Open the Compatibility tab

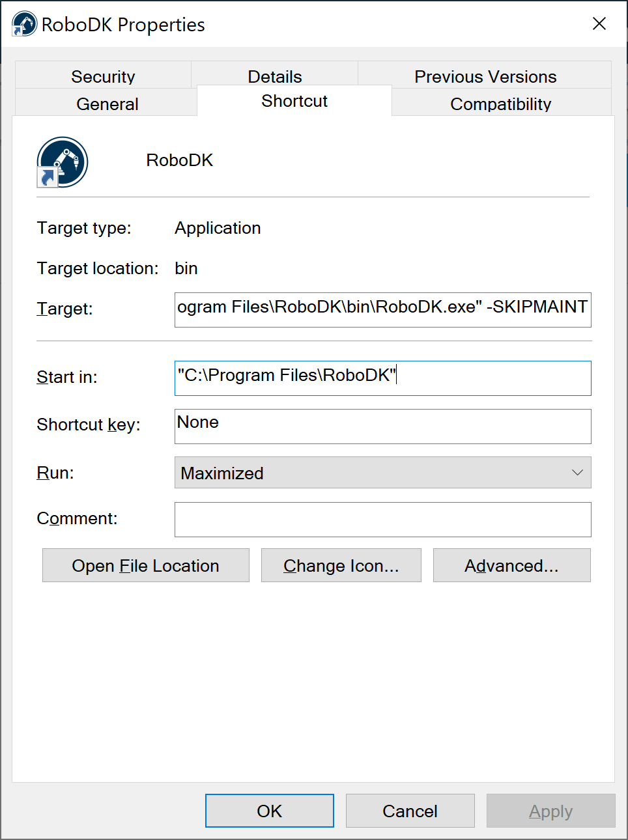[501, 103]
